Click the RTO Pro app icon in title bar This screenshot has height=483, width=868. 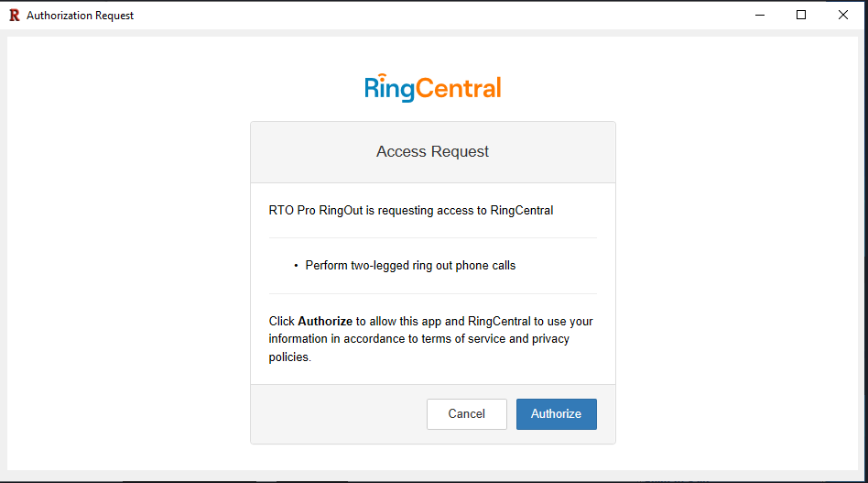[x=14, y=15]
